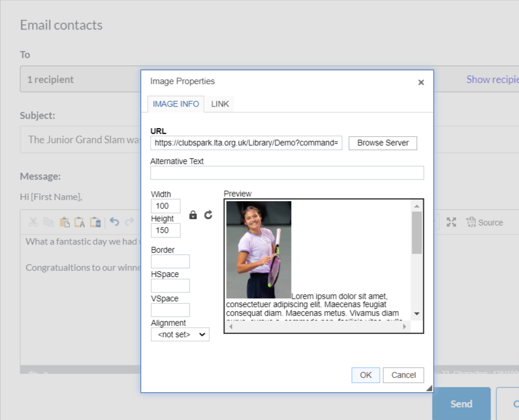The height and width of the screenshot is (420, 519).
Task: Click the preview vertical scrollbar thumb
Action: click(x=417, y=232)
